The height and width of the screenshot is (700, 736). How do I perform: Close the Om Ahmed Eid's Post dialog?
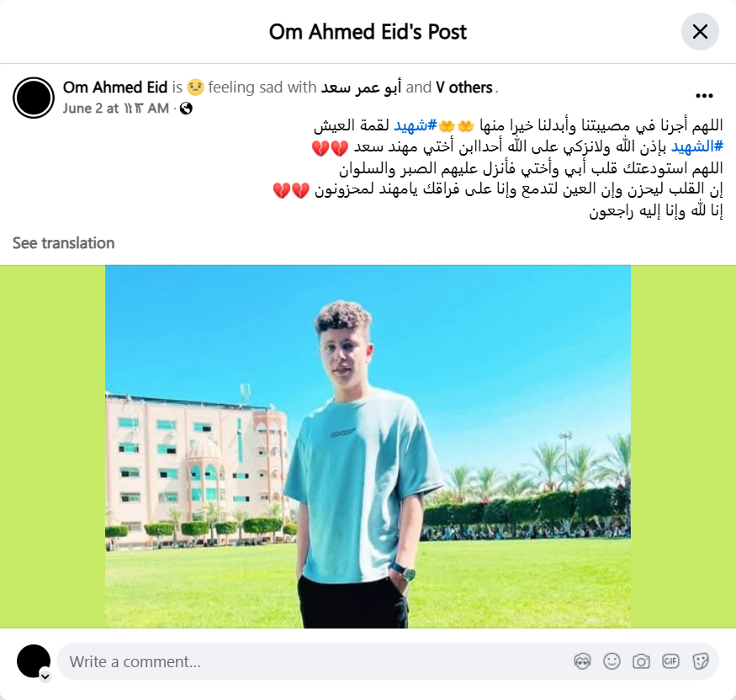(700, 32)
